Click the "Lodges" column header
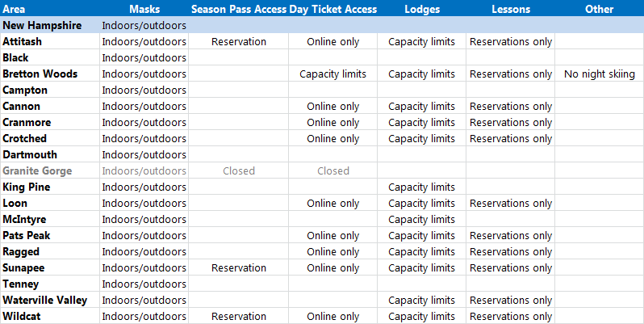The height and width of the screenshot is (324, 644). 421,9
